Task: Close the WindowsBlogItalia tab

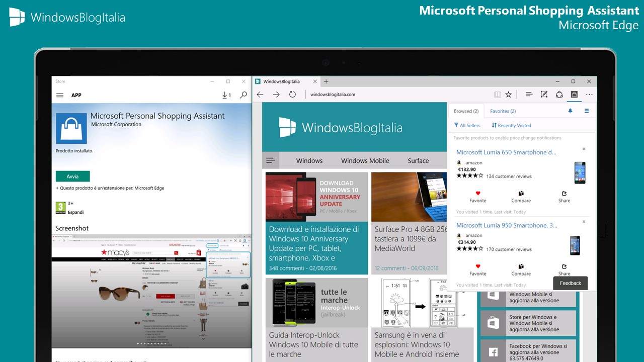Action: (315, 81)
